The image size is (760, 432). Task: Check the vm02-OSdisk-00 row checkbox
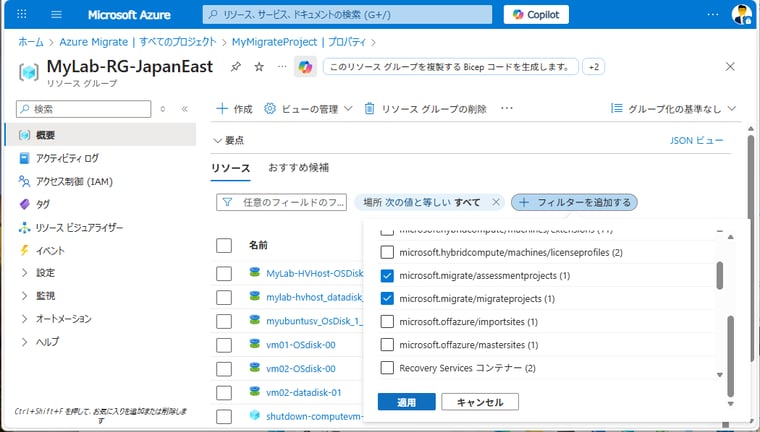pyautogui.click(x=224, y=368)
